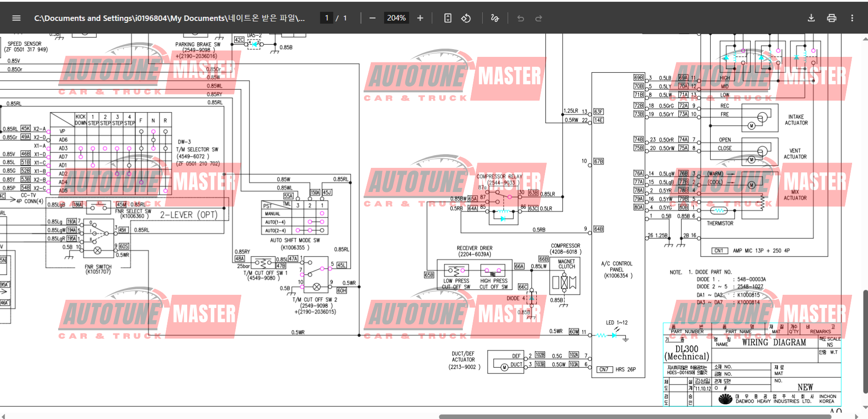Click the horizontal scrollbar thumb

[636, 416]
